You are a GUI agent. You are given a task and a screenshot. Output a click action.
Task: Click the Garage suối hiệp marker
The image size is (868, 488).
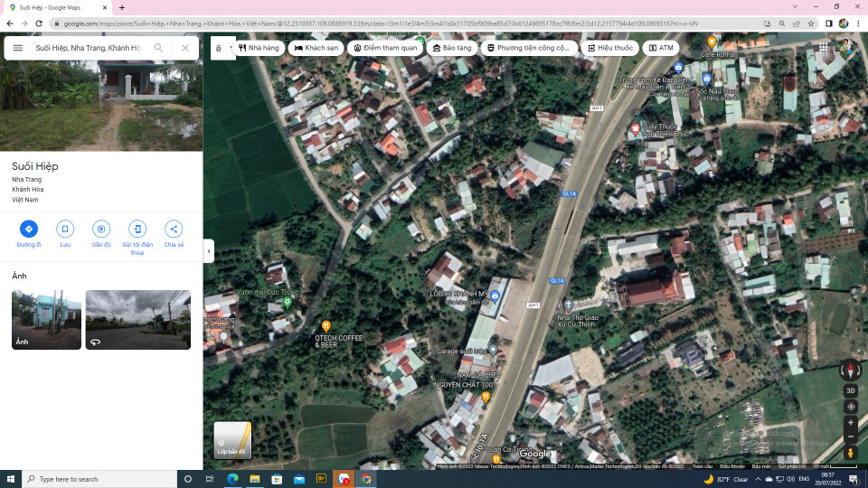[x=493, y=351]
